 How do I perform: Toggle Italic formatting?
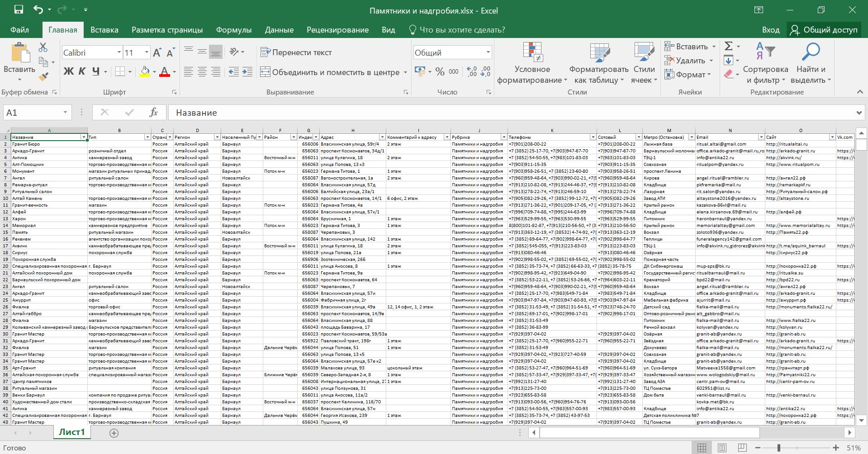click(x=82, y=71)
